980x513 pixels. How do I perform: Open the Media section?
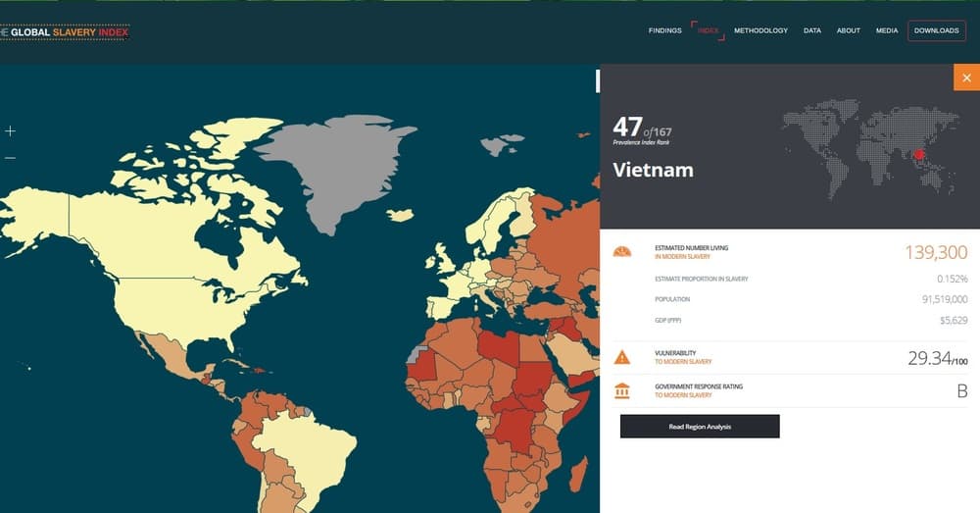click(x=887, y=30)
